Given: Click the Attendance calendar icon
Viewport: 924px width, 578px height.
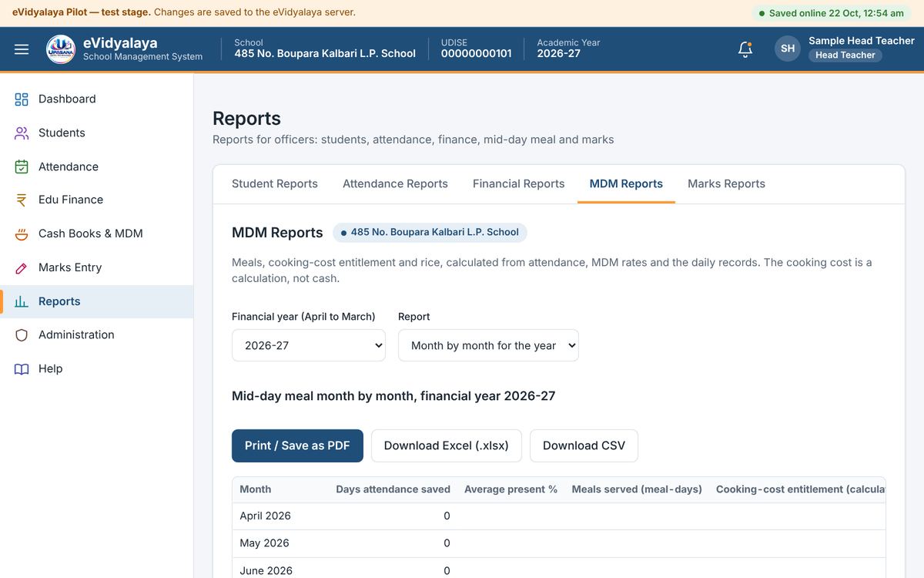Looking at the screenshot, I should click(22, 166).
